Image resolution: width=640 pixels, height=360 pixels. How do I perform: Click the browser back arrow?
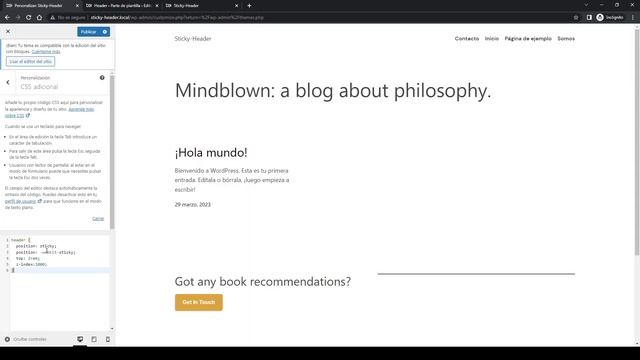point(7,18)
